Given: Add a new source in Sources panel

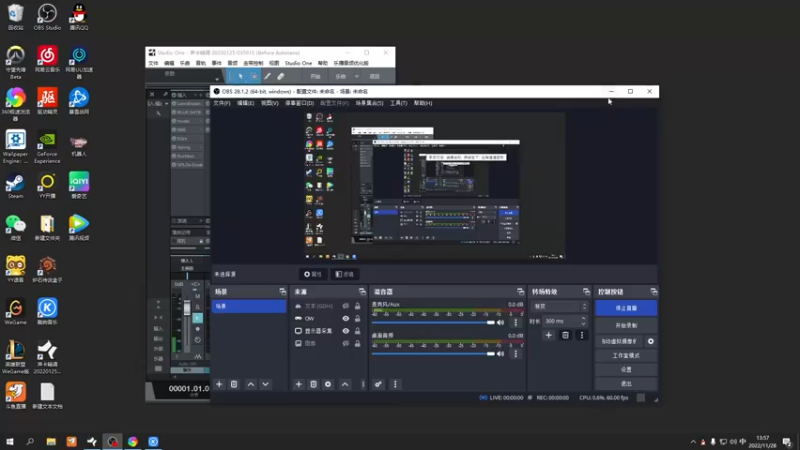Looking at the screenshot, I should pyautogui.click(x=299, y=384).
